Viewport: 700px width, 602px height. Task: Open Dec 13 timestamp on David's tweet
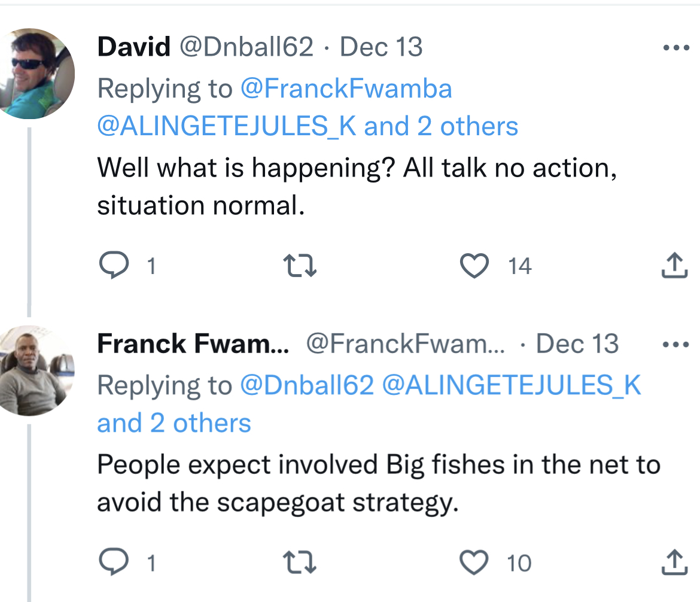[381, 47]
